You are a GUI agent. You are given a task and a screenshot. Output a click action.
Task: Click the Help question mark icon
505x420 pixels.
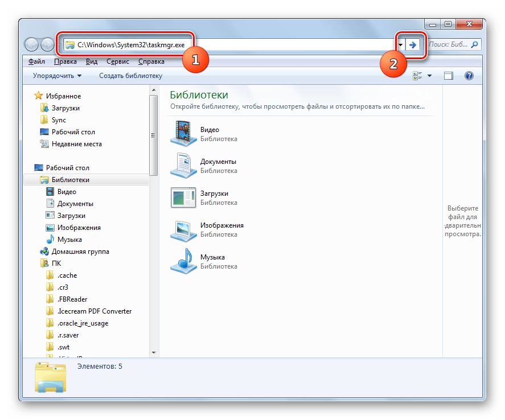(x=469, y=76)
